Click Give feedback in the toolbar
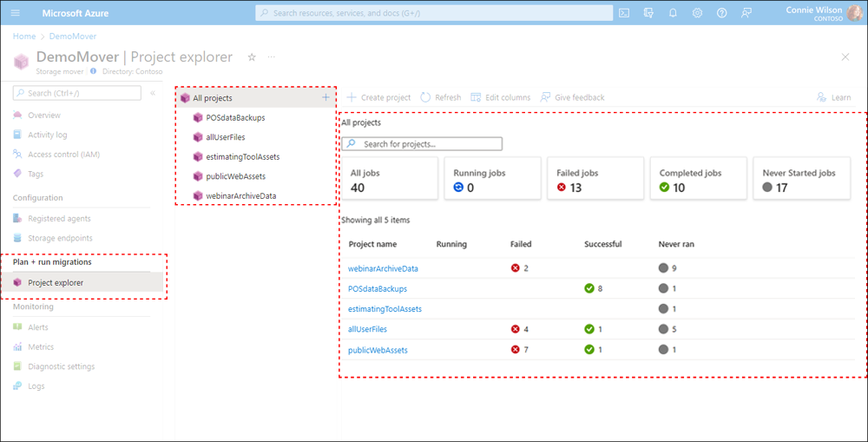The height and width of the screenshot is (442, 868). tap(572, 97)
